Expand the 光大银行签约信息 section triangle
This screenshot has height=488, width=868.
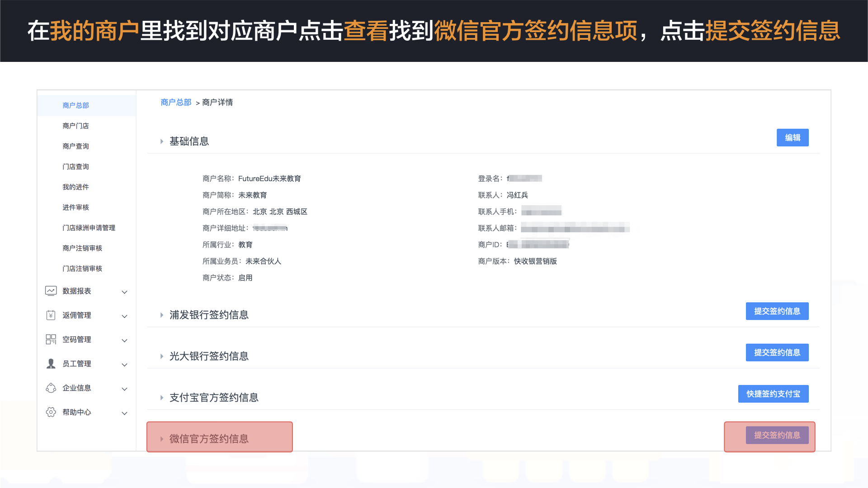coord(161,357)
